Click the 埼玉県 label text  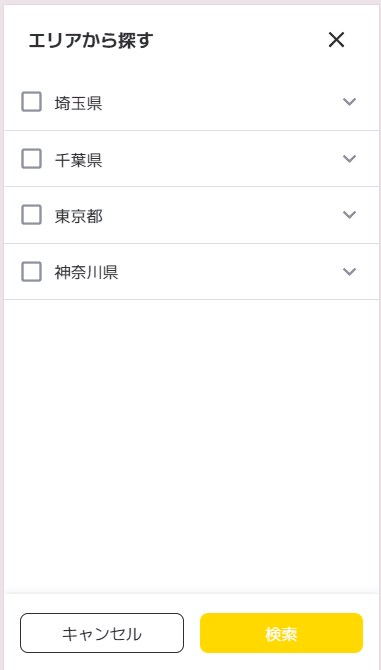tap(79, 104)
